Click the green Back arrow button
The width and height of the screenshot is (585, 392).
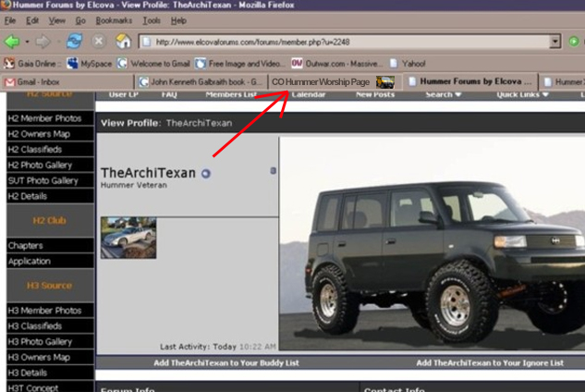click(x=12, y=42)
